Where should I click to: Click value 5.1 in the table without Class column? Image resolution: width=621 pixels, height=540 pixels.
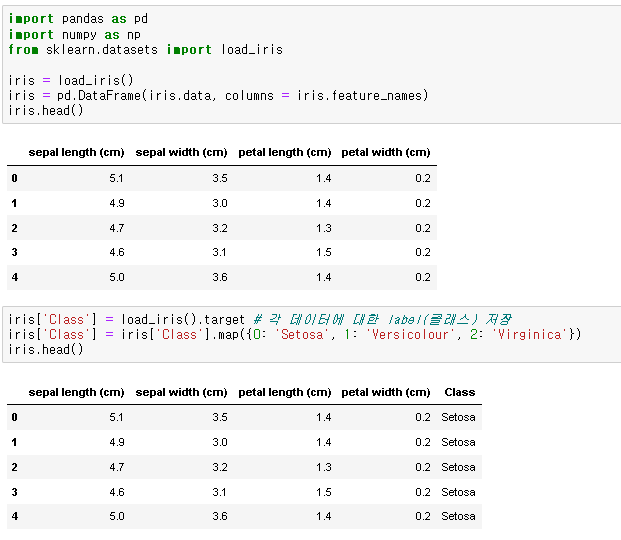click(x=116, y=178)
